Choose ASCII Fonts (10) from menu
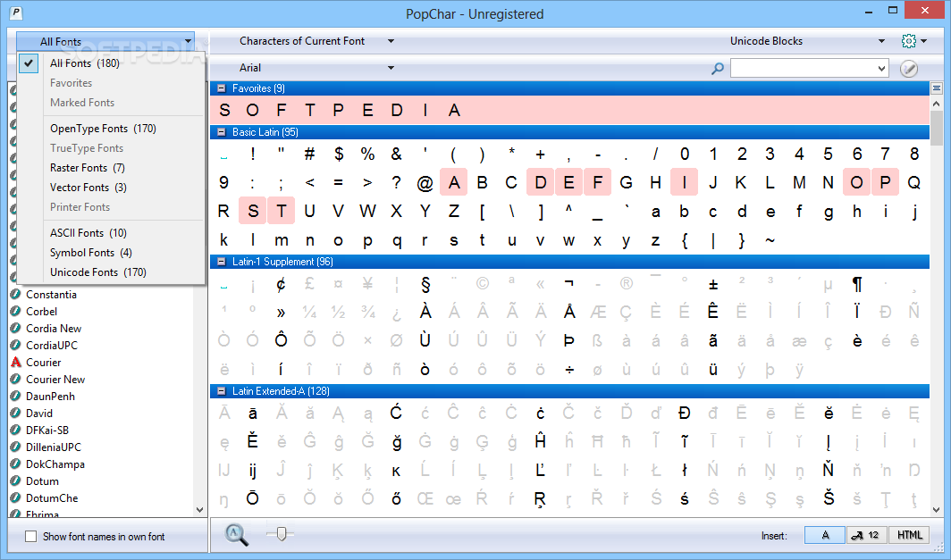 112,233
